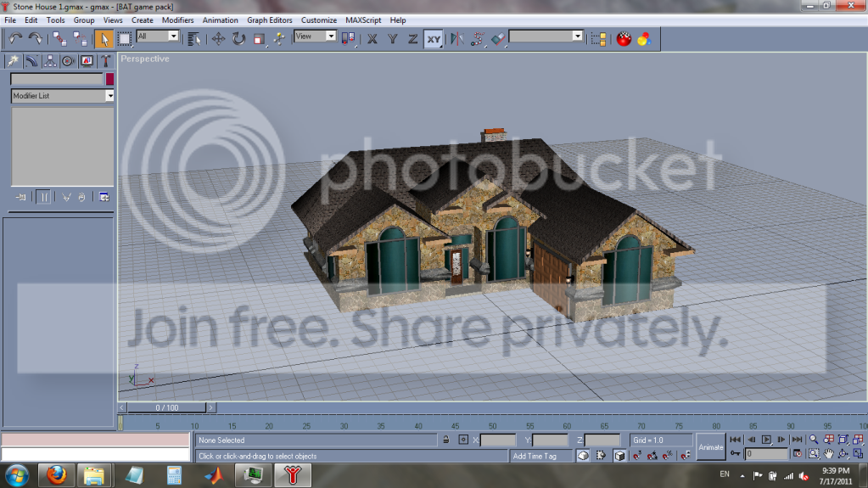The width and height of the screenshot is (868, 488).
Task: Open the Modifiers menu
Action: click(177, 20)
